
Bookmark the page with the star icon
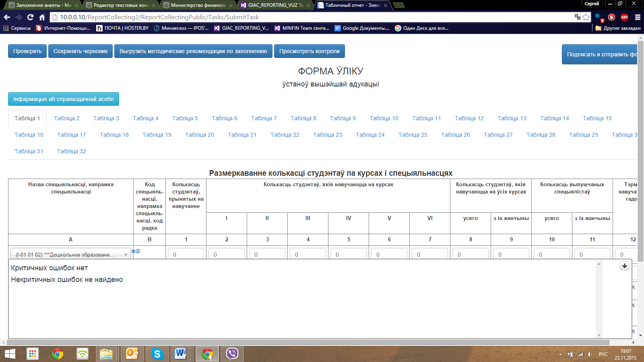click(586, 17)
